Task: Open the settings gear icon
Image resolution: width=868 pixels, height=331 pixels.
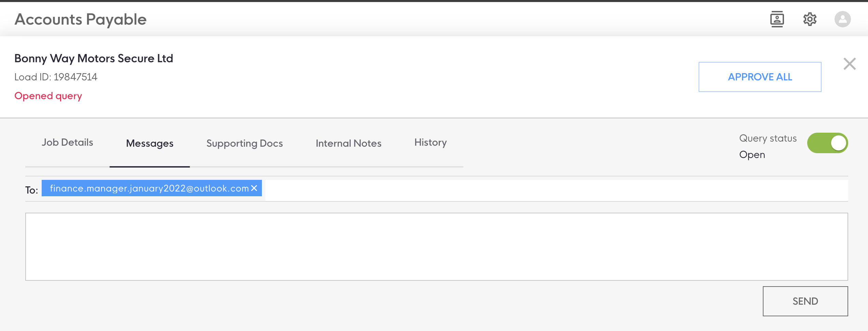Action: click(810, 19)
